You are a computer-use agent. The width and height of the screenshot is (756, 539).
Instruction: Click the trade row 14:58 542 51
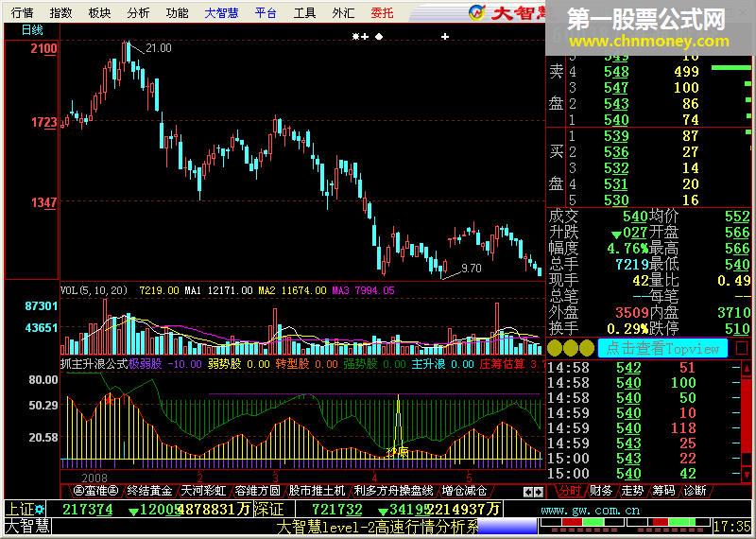click(x=644, y=368)
